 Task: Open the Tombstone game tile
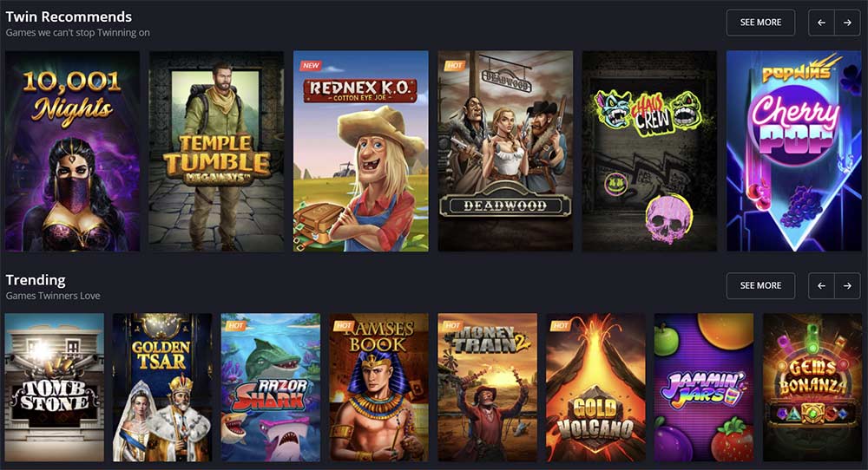click(x=54, y=388)
